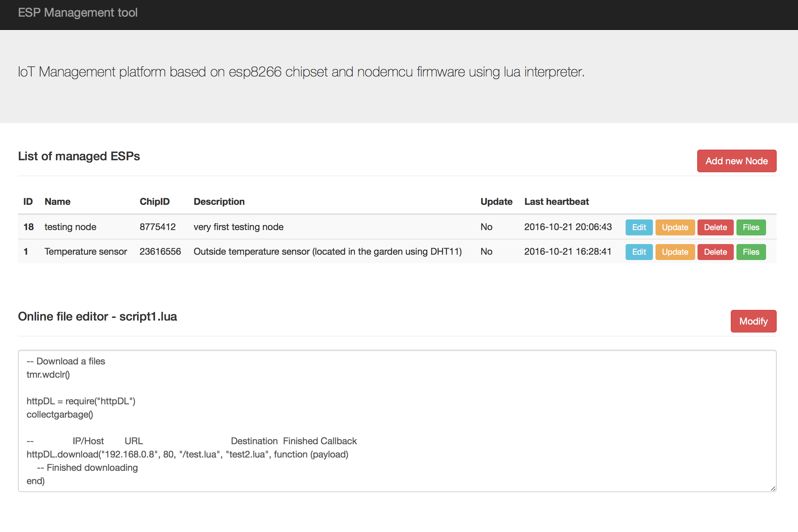Select the testing node name cell
The height and width of the screenshot is (532, 798).
[x=70, y=227]
